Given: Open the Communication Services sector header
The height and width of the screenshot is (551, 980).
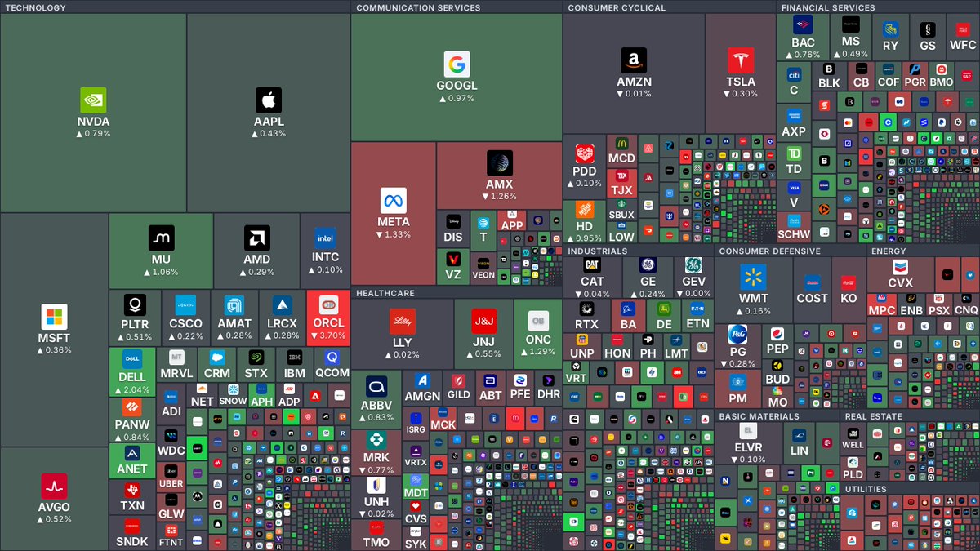Looking at the screenshot, I should pos(419,7).
